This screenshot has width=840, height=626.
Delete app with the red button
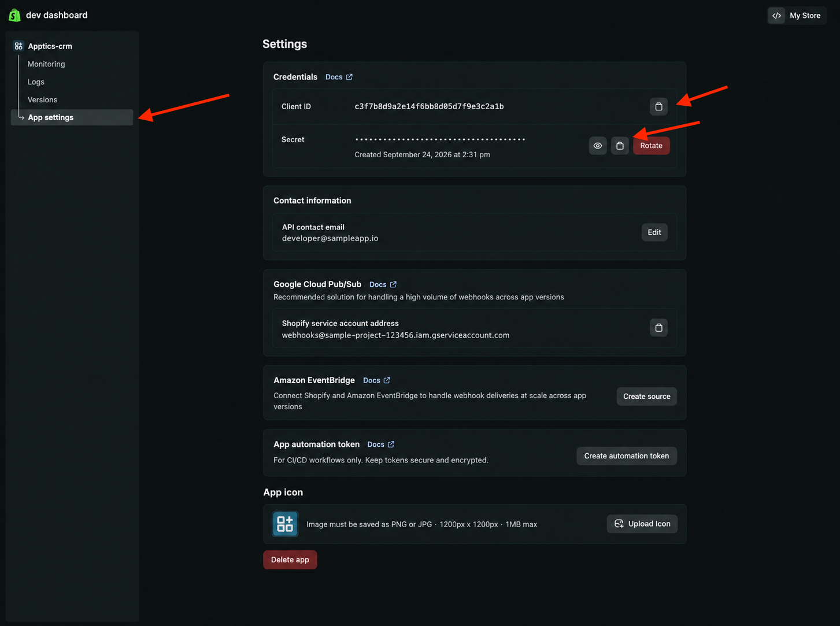coord(290,560)
